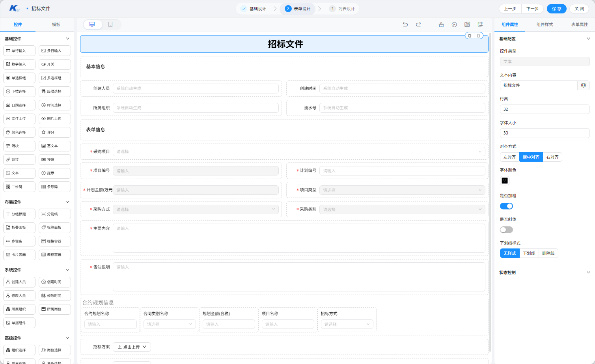Click the blue 保存 button

tap(557, 9)
